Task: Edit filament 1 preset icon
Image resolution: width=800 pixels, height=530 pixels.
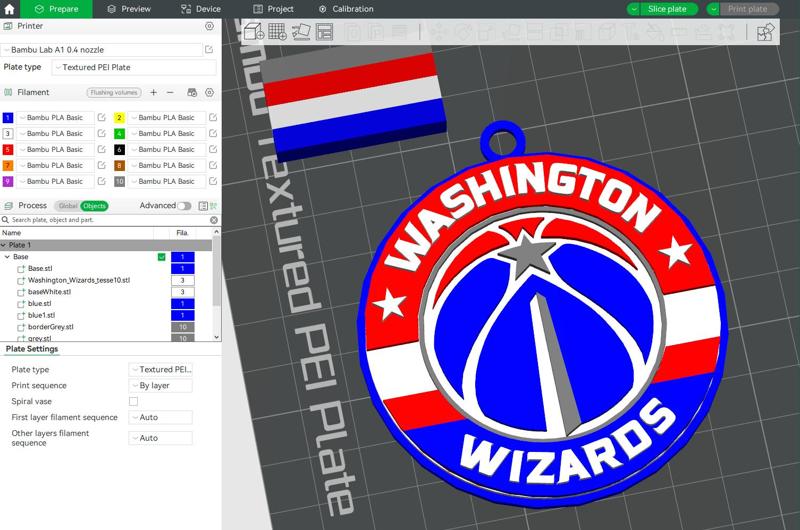Action: tap(102, 117)
